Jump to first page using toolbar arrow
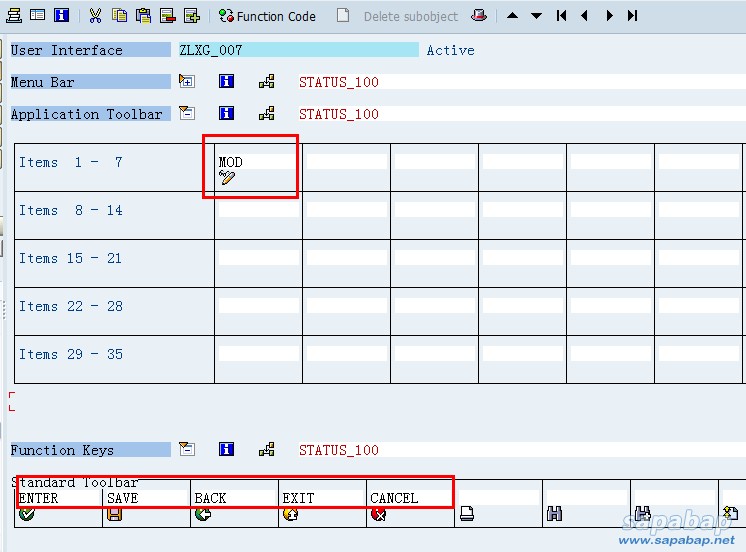The width and height of the screenshot is (746, 552). (x=561, y=16)
